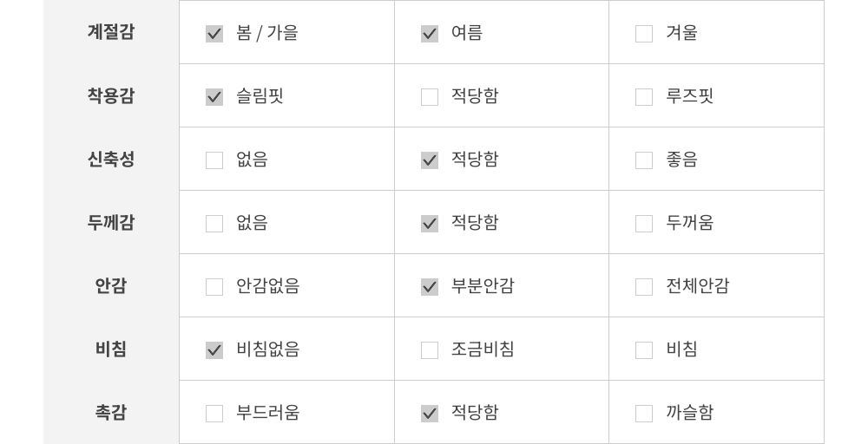Check the 까슬함 texture checkbox
Image resolution: width=868 pixels, height=444 pixels.
coord(644,414)
